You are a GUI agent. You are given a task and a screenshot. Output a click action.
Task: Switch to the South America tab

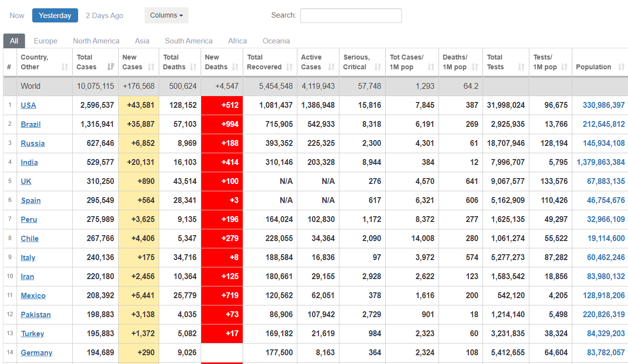click(x=188, y=41)
